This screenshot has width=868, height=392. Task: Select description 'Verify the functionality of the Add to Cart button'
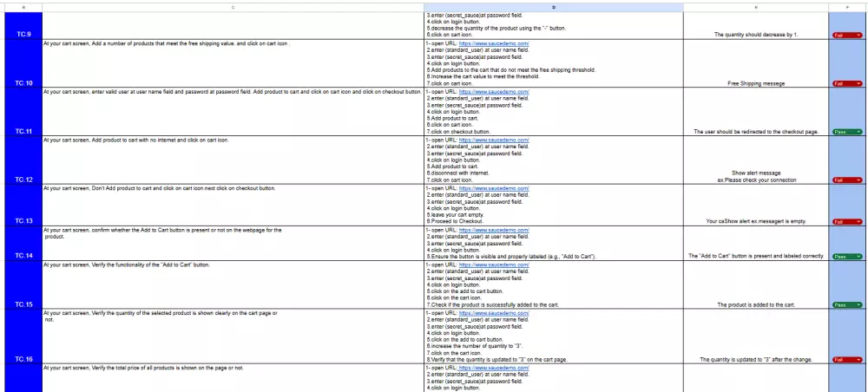coord(233,284)
